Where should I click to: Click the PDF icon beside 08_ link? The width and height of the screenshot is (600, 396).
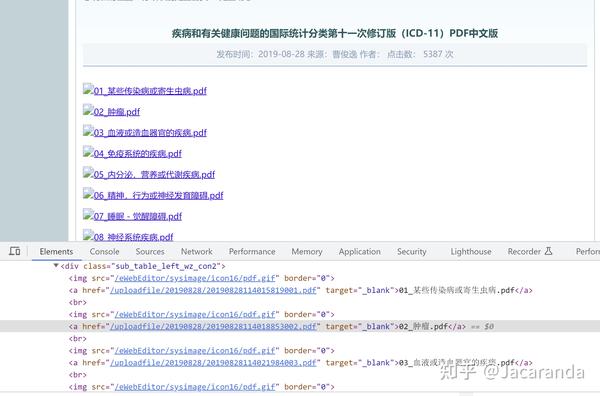click(x=88, y=235)
